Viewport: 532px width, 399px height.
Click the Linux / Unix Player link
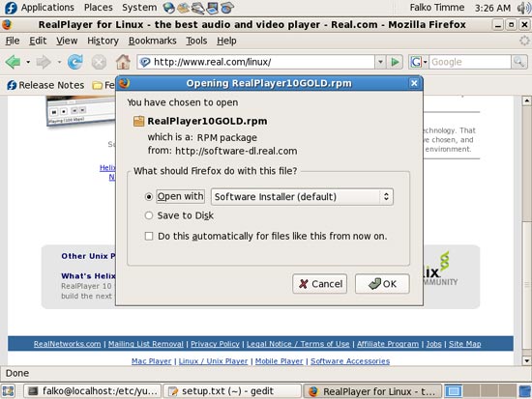tap(213, 361)
